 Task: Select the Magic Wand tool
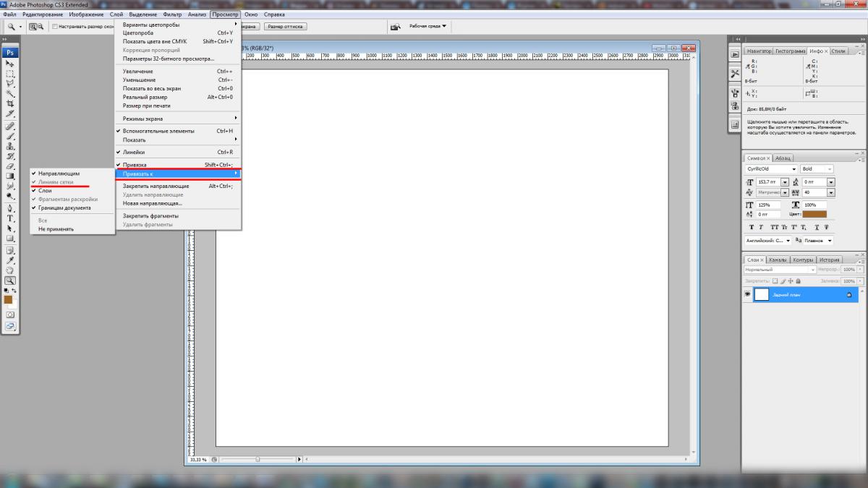pyautogui.click(x=11, y=93)
